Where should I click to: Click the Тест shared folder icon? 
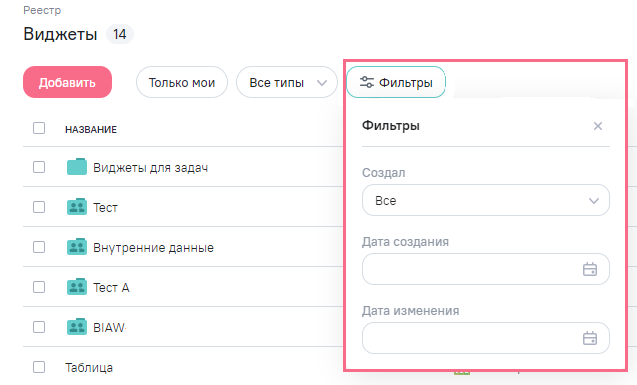pyautogui.click(x=77, y=207)
